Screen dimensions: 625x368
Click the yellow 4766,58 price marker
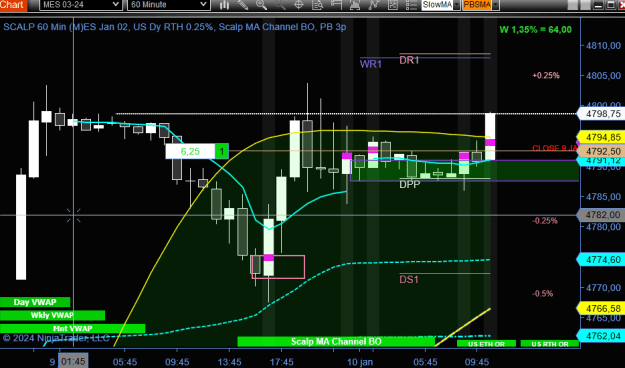(601, 309)
